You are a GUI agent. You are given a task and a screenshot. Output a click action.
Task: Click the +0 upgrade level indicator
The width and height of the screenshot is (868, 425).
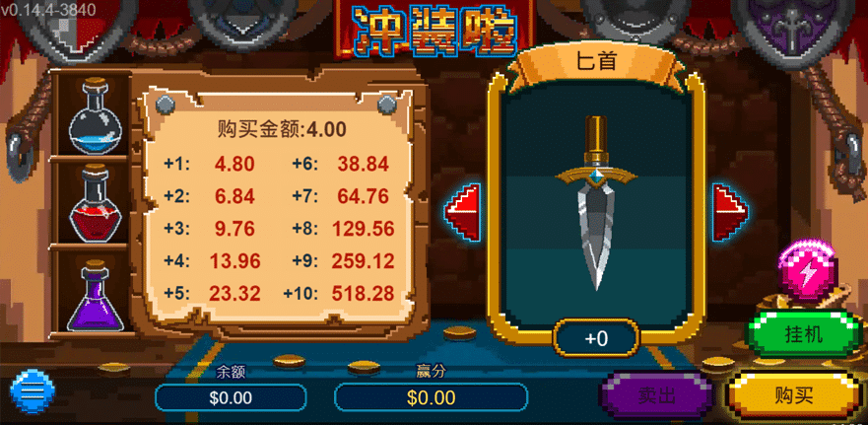point(596,338)
